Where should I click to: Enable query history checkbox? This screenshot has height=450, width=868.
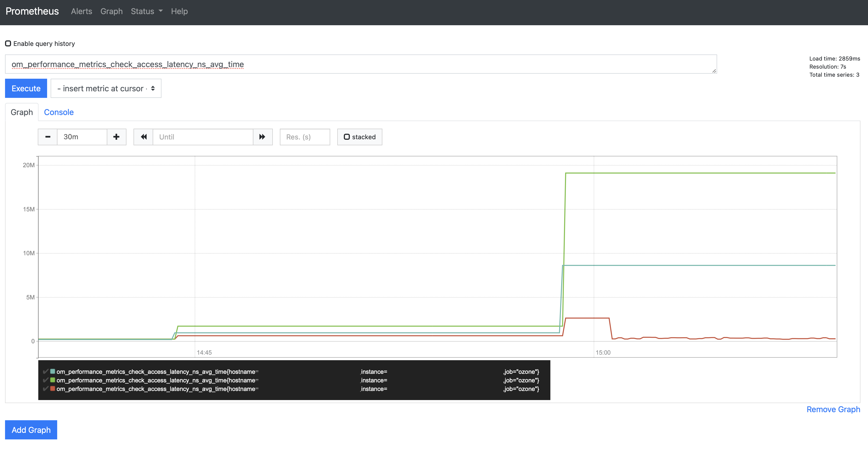[x=8, y=44]
